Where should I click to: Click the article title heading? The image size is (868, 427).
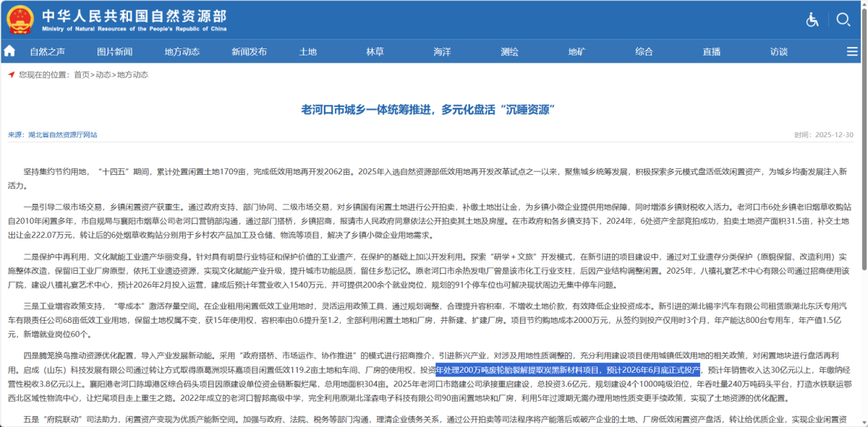(x=433, y=110)
